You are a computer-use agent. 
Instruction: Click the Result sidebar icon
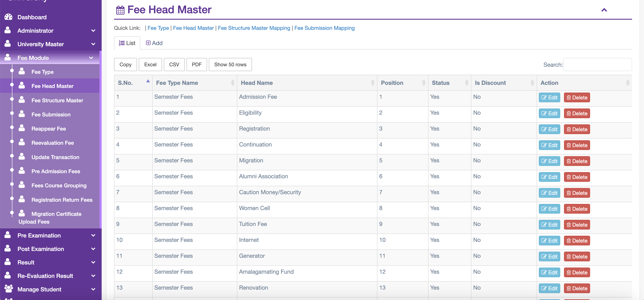coord(8,262)
